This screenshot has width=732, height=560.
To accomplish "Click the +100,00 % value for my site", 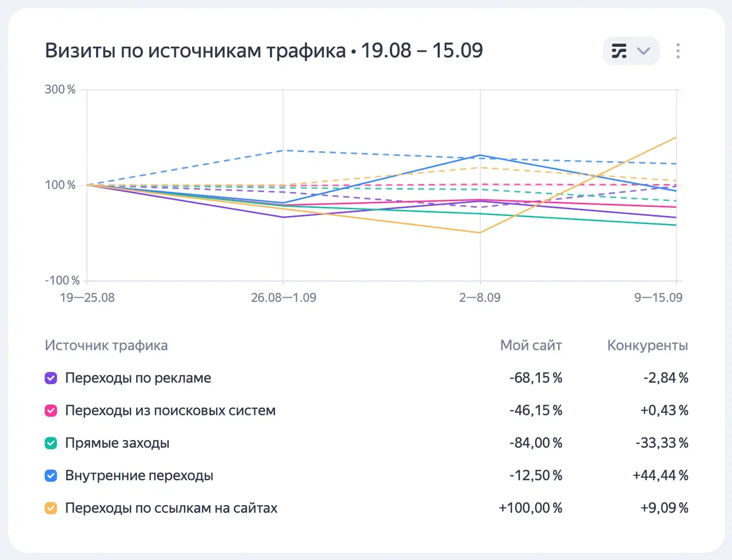I will [x=530, y=509].
